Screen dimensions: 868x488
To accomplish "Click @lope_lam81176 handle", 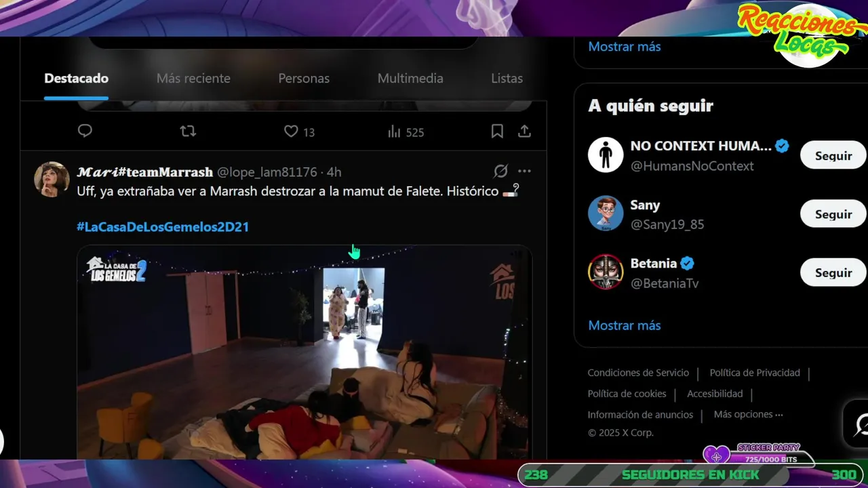I will click(267, 172).
